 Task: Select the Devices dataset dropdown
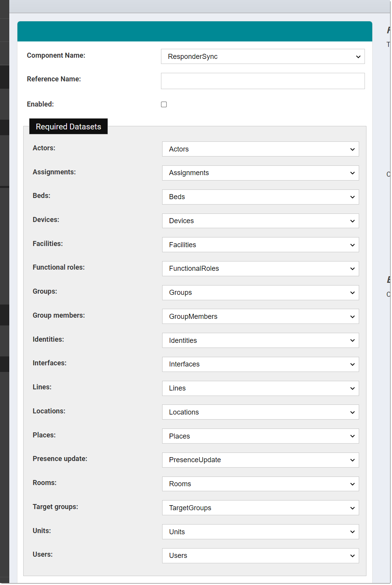pos(260,221)
